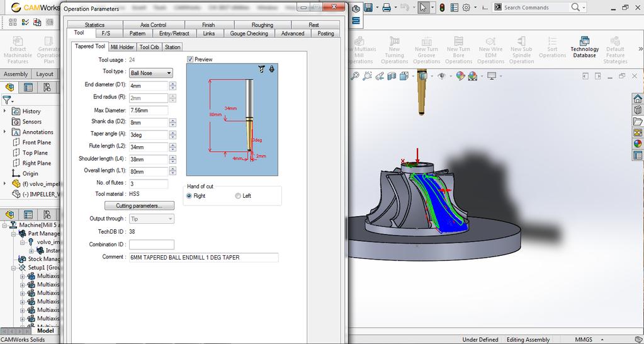Image resolution: width=644 pixels, height=344 pixels.
Task: Click the Zoom to Fit view icon
Action: pos(355,76)
